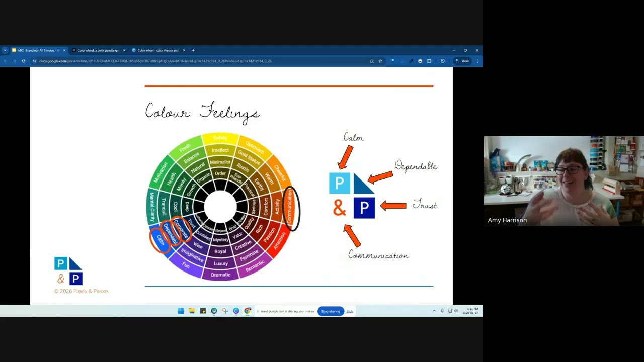The image size is (644, 362).
Task: Open the Work profile button
Action: (x=462, y=61)
